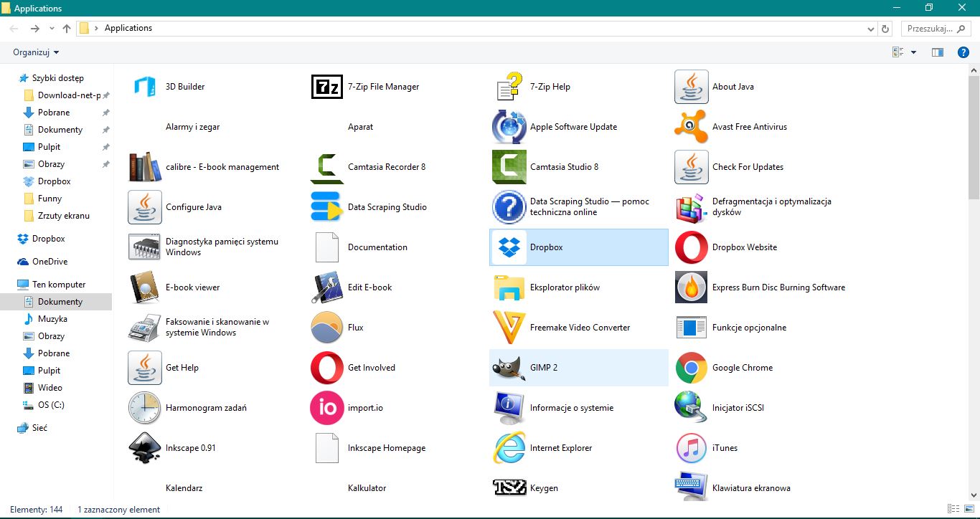Open Download-net-p pinned folder
The height and width of the screenshot is (519, 980).
[x=69, y=95]
